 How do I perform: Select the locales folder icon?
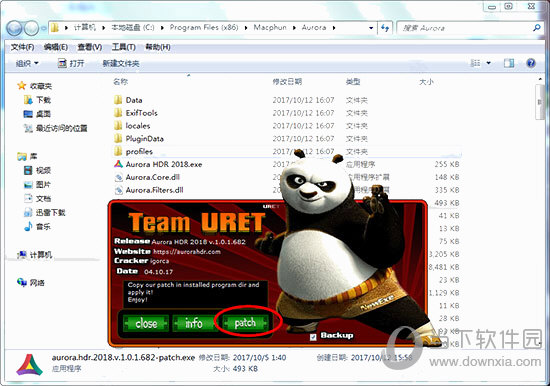click(x=118, y=126)
